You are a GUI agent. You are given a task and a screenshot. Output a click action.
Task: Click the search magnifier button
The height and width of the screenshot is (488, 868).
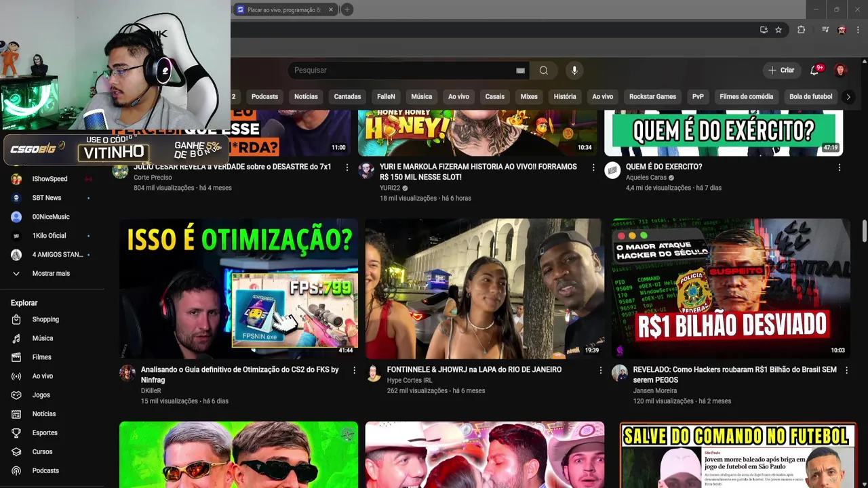pyautogui.click(x=543, y=70)
